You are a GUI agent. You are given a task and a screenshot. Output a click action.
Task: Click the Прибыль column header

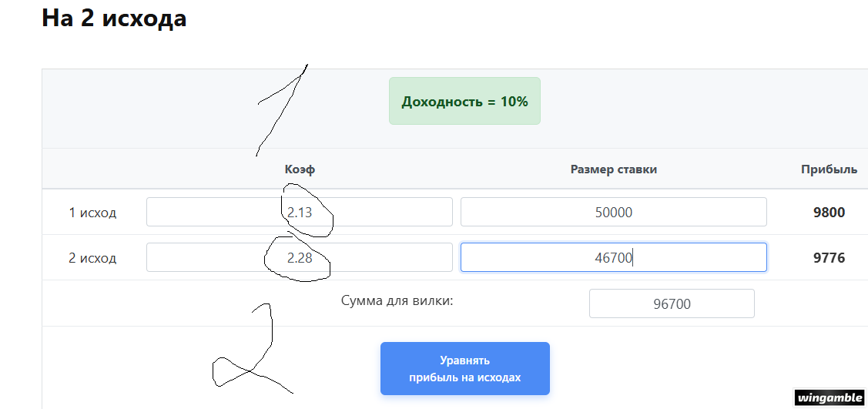tap(829, 169)
